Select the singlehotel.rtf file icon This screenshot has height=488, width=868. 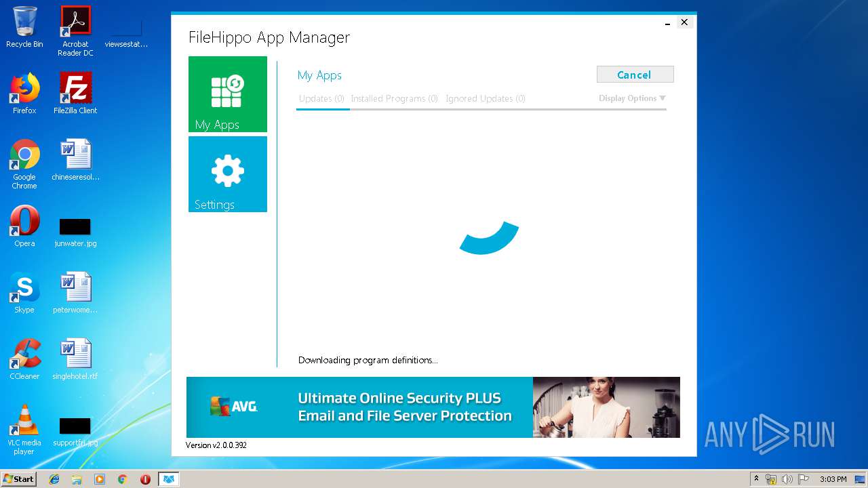pyautogui.click(x=75, y=359)
